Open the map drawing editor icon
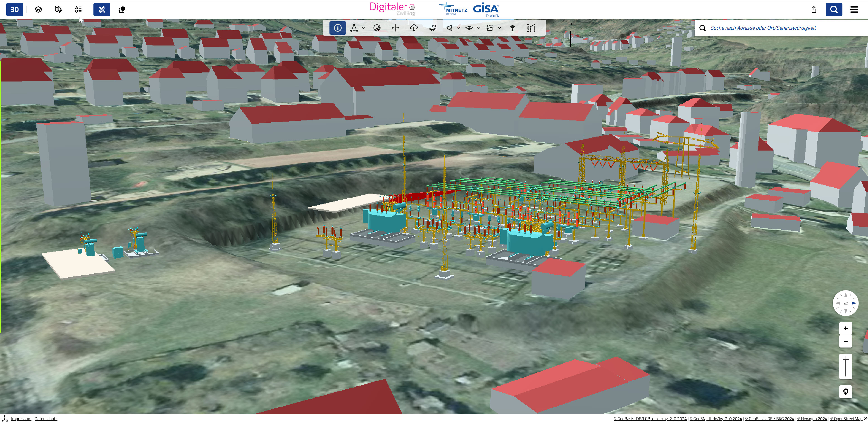Image resolution: width=868 pixels, height=422 pixels. pyautogui.click(x=58, y=10)
